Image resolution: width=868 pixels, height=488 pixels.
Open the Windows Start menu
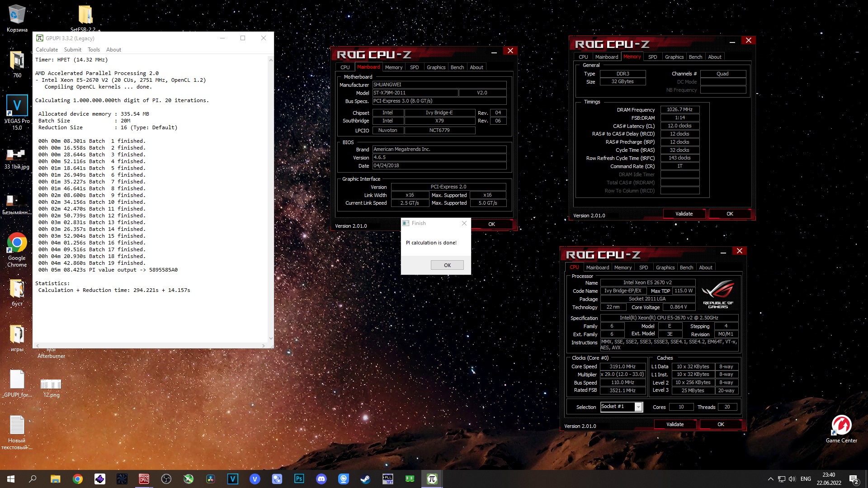pyautogui.click(x=11, y=479)
